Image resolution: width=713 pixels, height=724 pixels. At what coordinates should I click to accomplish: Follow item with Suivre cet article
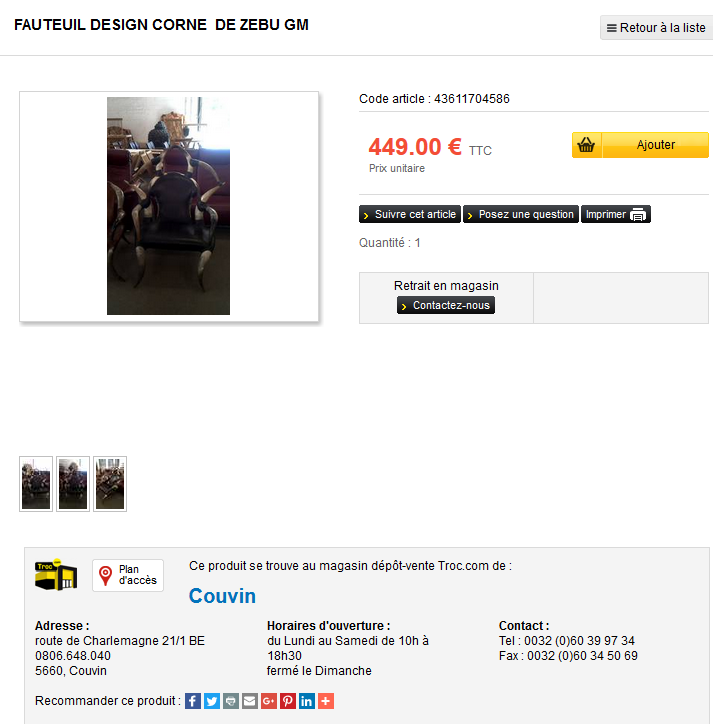[x=410, y=214]
